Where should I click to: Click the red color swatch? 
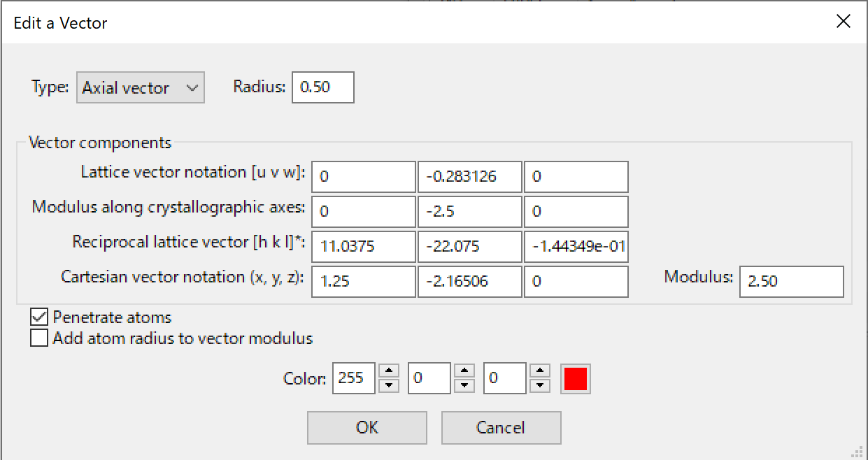pyautogui.click(x=576, y=379)
